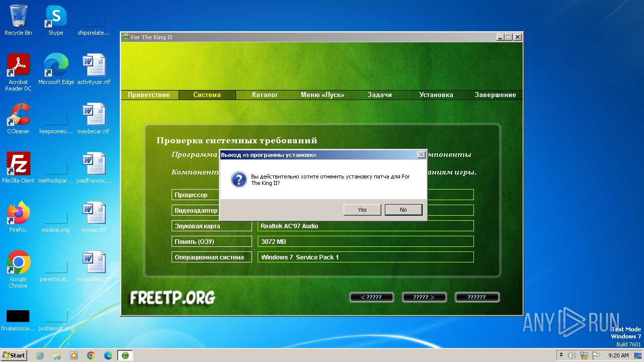This screenshot has height=362, width=644.
Task: Open CCleaner desktop shortcut
Action: (x=18, y=119)
